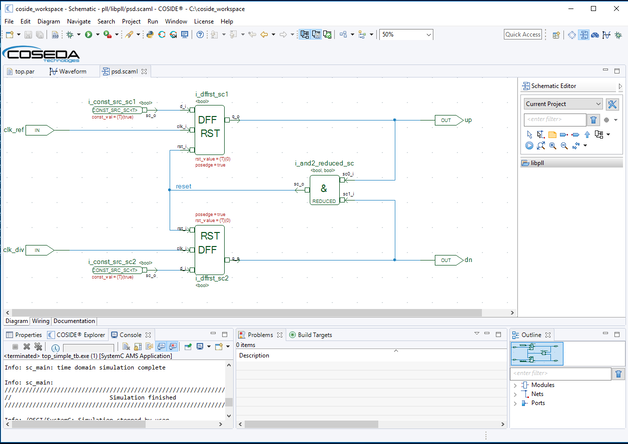Viewport: 628px width, 444px height.
Task: Switch to the Waveform editor tab
Action: pos(68,72)
